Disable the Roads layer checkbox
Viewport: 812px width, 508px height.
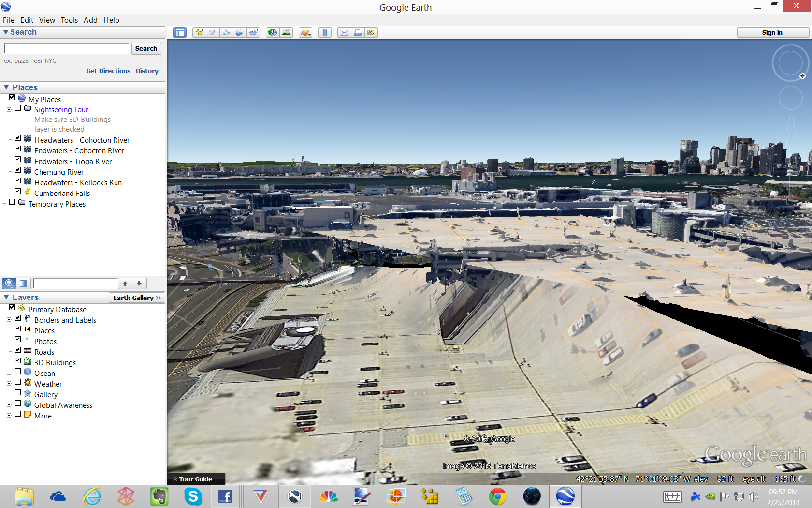point(18,350)
